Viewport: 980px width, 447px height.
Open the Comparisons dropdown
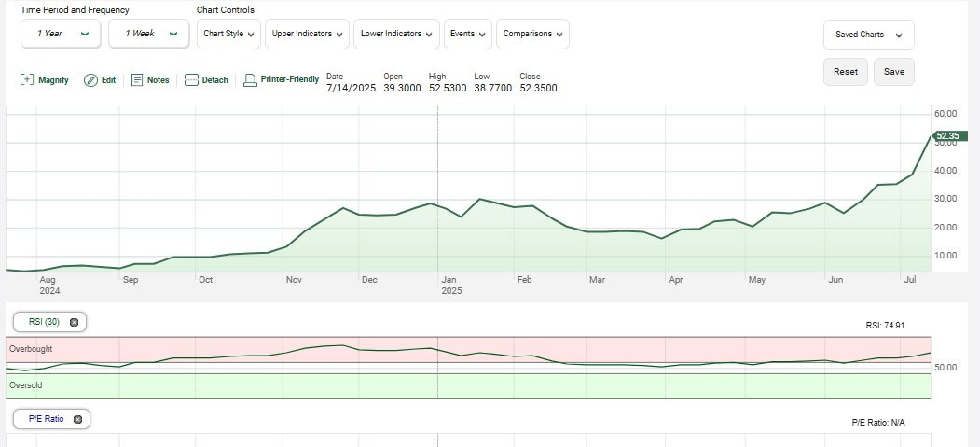[532, 34]
